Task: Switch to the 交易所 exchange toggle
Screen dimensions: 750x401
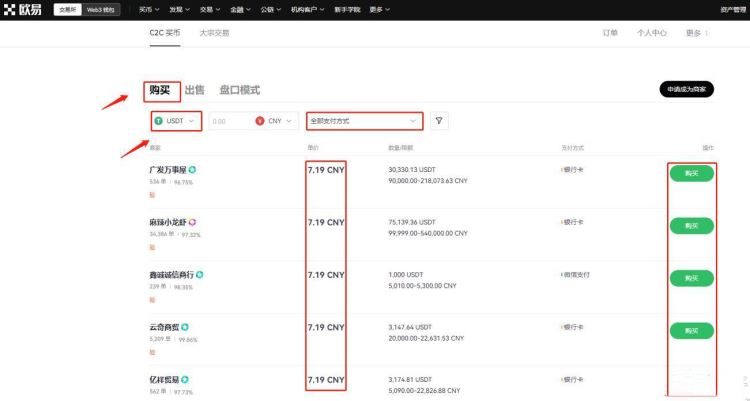Action: 67,9
